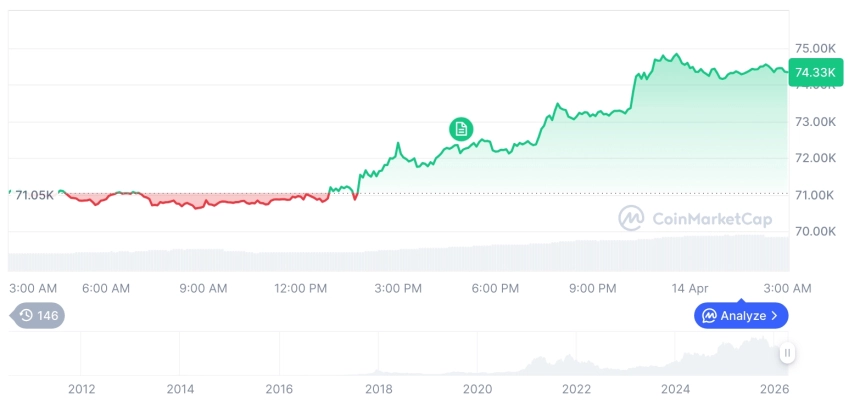The height and width of the screenshot is (401, 860).
Task: Click the 14 Apr date label
Action: (x=690, y=288)
